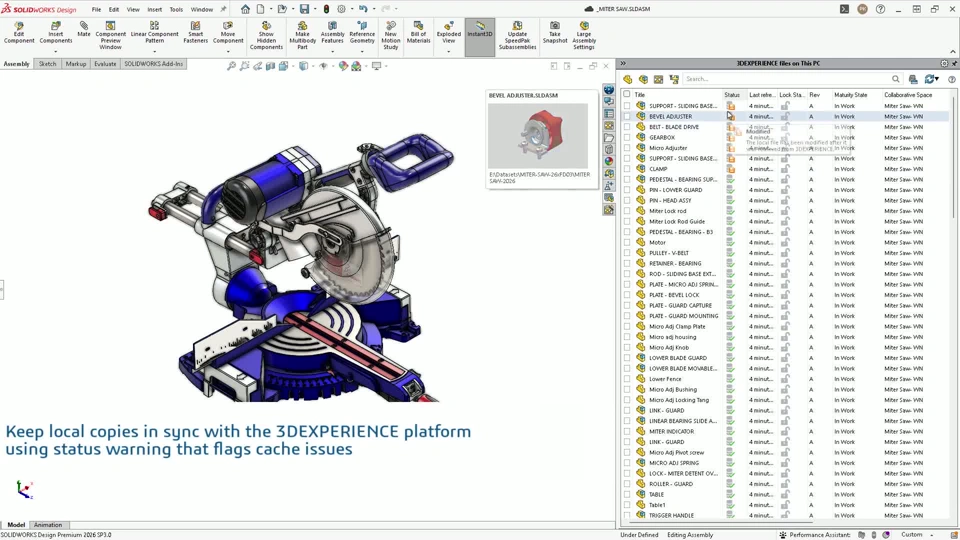960x540 pixels.
Task: Click the Home icon in title bar
Action: 245,9
